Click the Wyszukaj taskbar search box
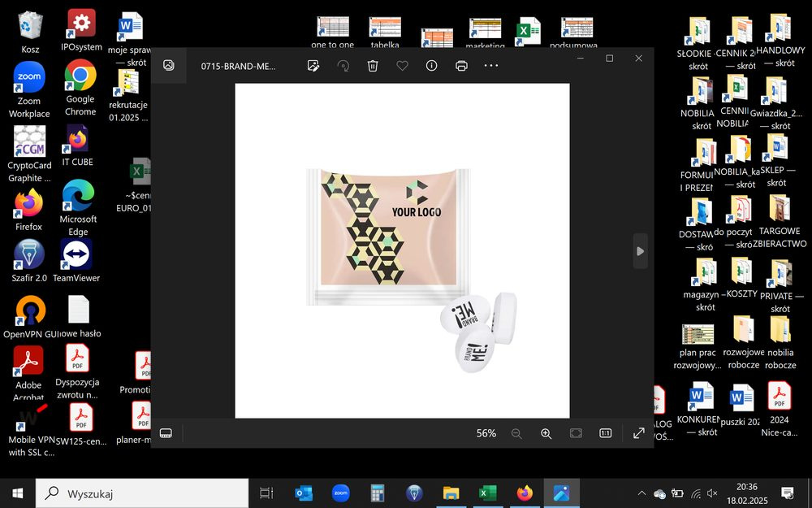 coord(142,493)
